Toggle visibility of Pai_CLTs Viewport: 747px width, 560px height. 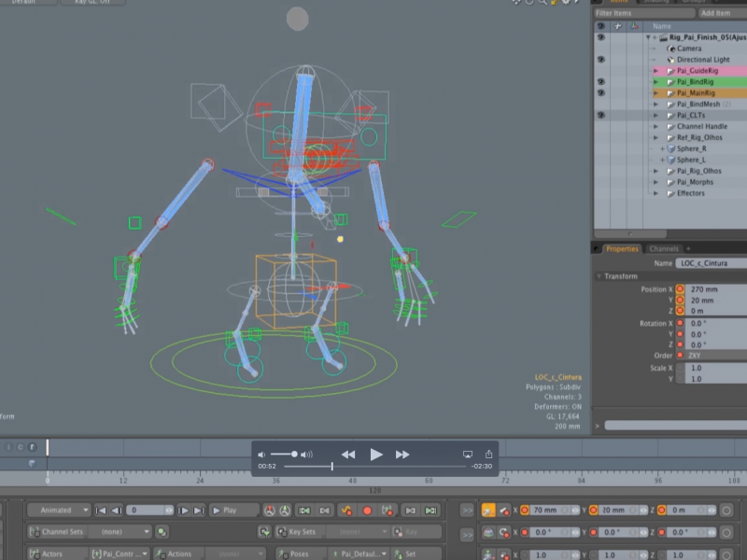tap(600, 115)
